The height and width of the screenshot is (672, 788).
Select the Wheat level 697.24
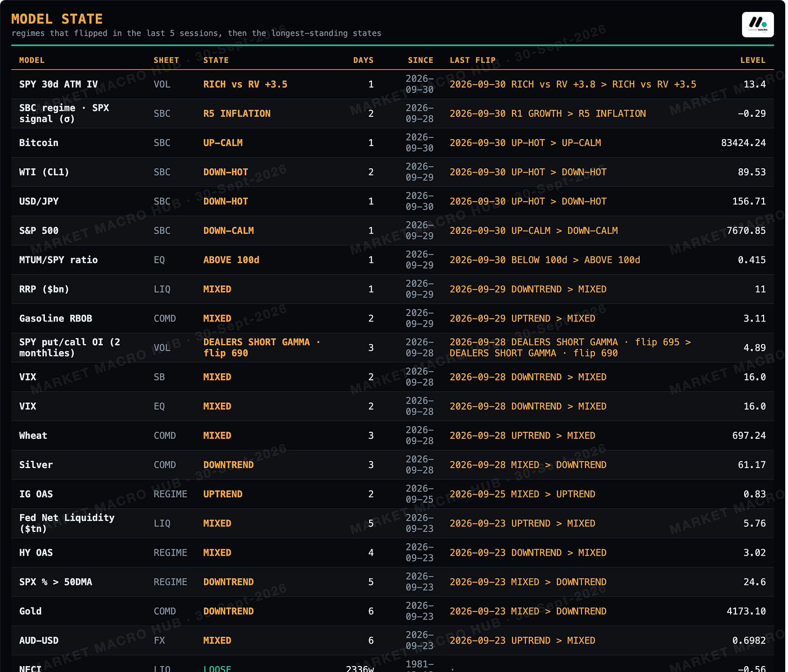click(749, 436)
